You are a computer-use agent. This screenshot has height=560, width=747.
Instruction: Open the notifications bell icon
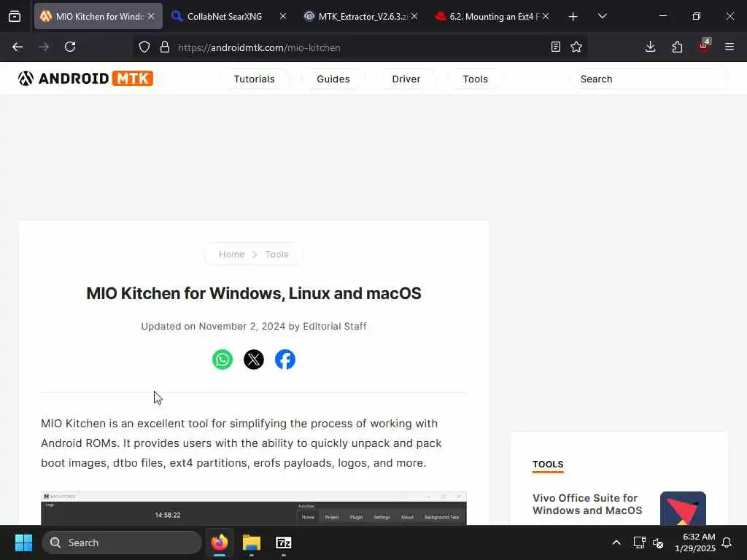(727, 542)
